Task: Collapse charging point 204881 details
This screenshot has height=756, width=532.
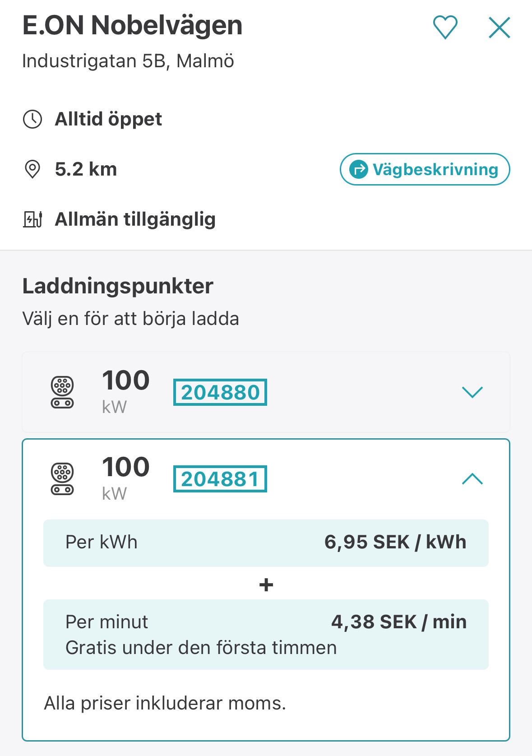Action: coord(472,479)
